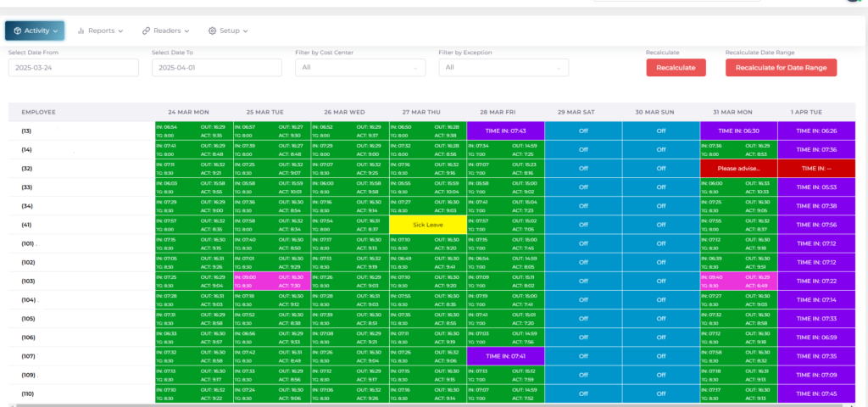Select the yellow Sick Leave cell

pyautogui.click(x=427, y=225)
